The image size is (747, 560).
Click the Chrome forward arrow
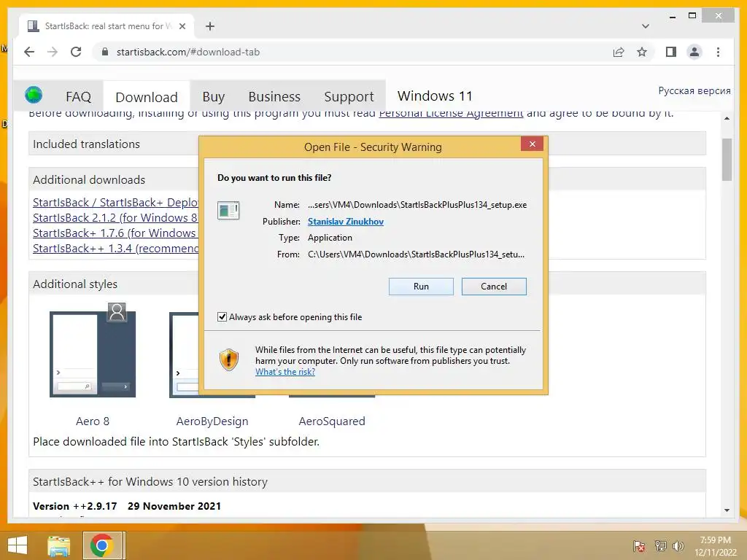pos(53,52)
